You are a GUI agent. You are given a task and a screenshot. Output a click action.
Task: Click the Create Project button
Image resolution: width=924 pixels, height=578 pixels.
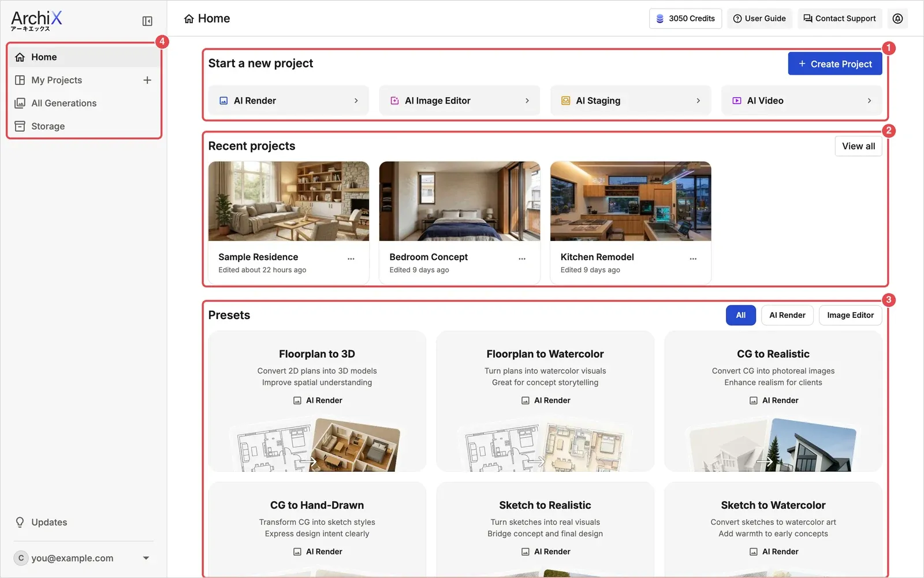point(835,64)
